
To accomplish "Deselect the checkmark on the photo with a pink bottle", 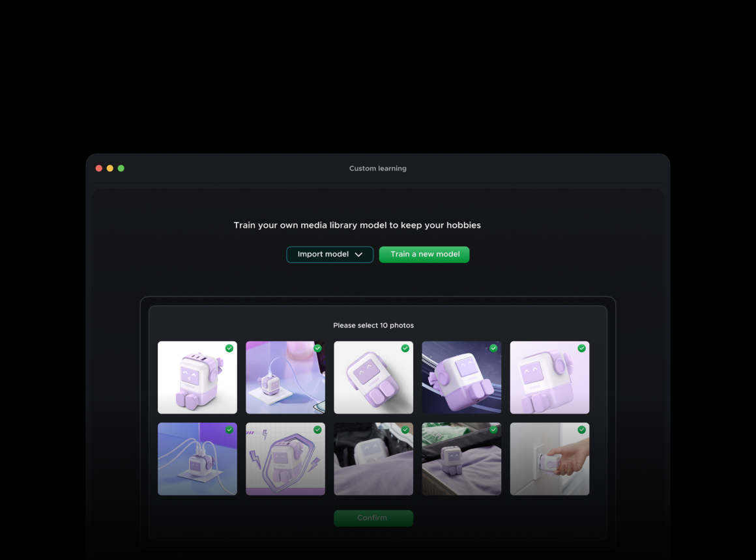I will [x=317, y=348].
